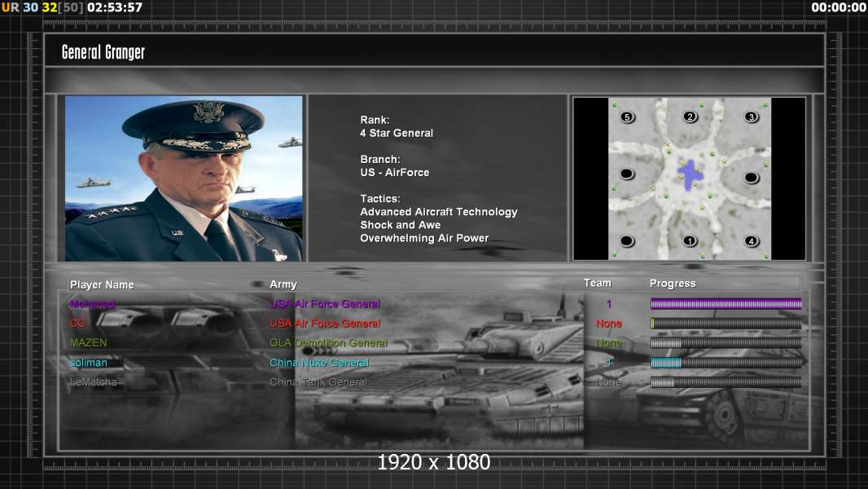Viewport: 868px width, 489px height.
Task: Click Overwhelming Air Power tactic line
Action: 424,238
